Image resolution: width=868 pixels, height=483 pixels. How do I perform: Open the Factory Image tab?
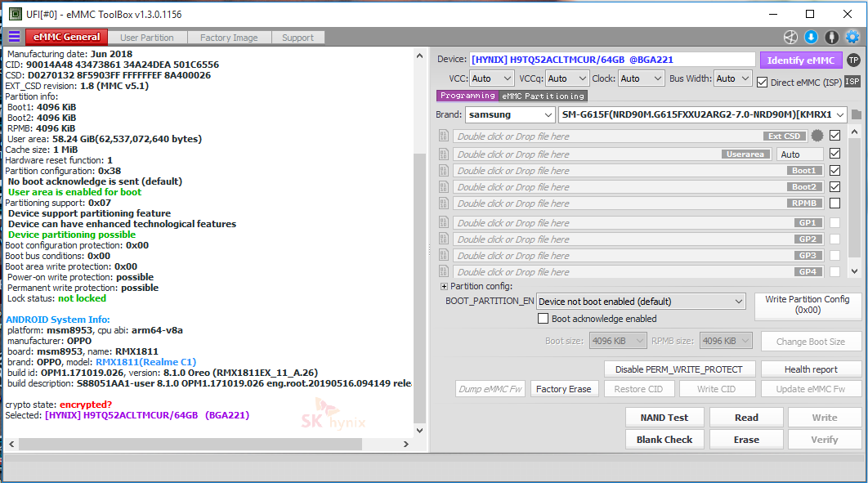point(229,38)
